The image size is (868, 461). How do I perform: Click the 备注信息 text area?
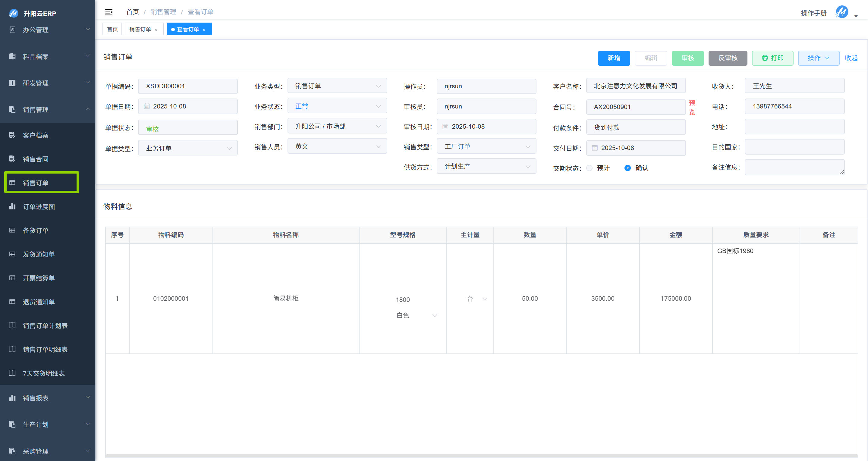(x=794, y=167)
